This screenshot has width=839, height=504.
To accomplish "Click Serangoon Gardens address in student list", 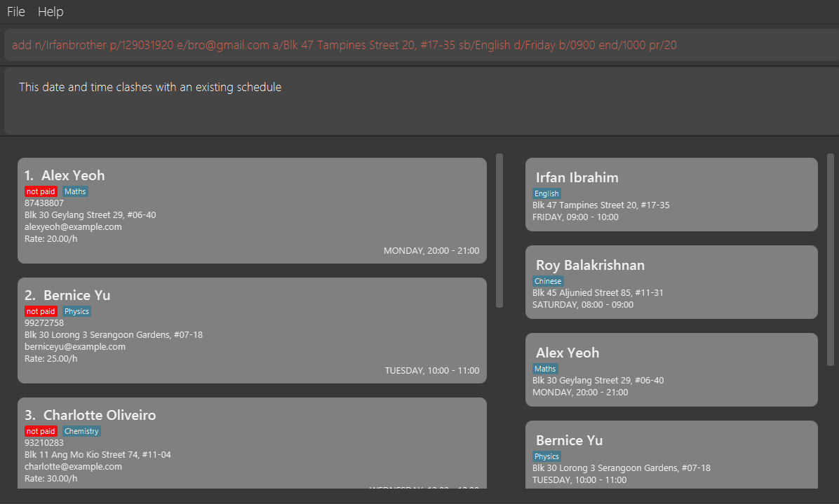I will (x=114, y=334).
